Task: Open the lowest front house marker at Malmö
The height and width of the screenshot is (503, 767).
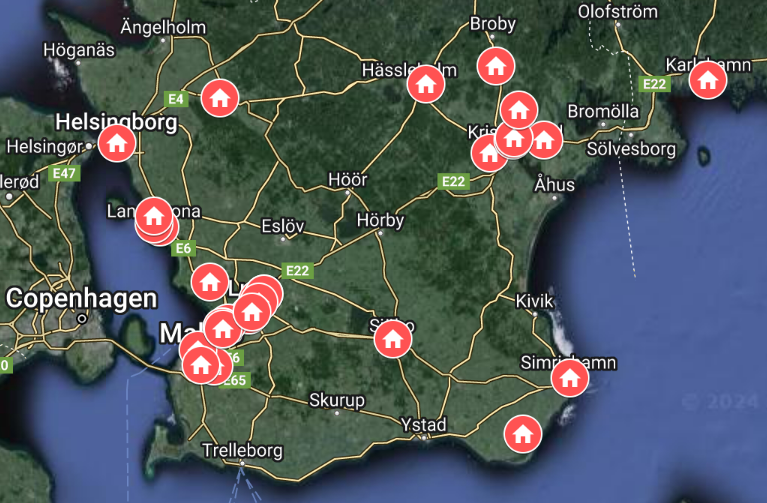Action: pos(201,365)
